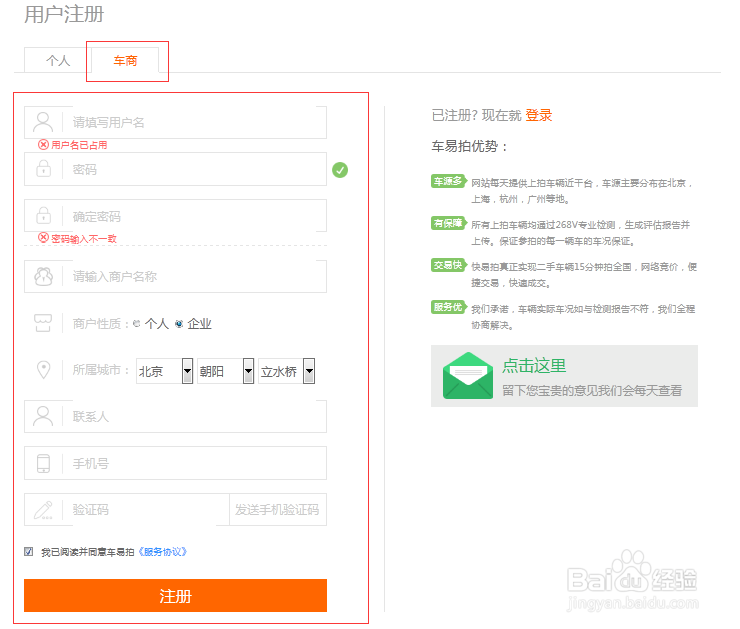Click the 手机号 phone number field

click(176, 463)
